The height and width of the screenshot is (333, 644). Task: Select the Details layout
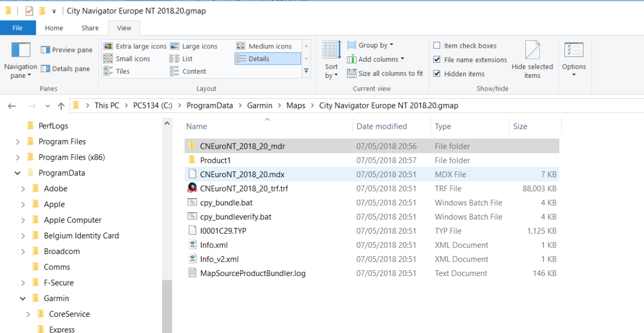click(268, 59)
